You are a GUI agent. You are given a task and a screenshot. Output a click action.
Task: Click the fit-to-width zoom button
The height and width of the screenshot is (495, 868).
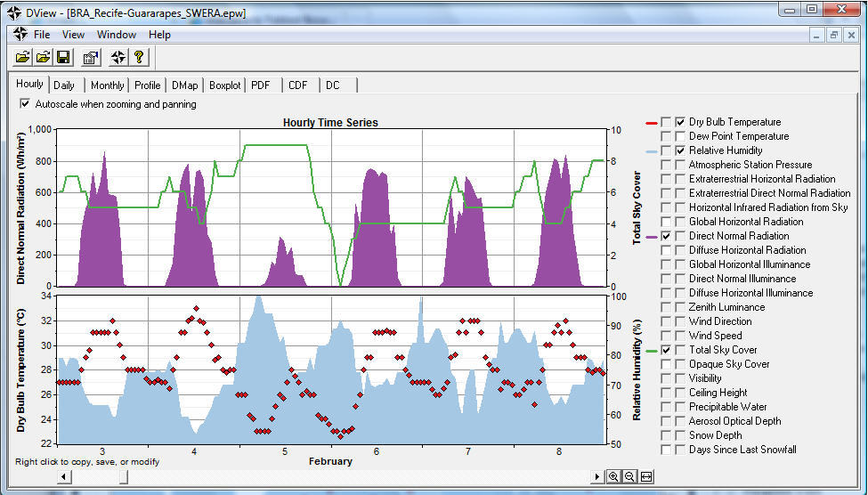(x=646, y=476)
